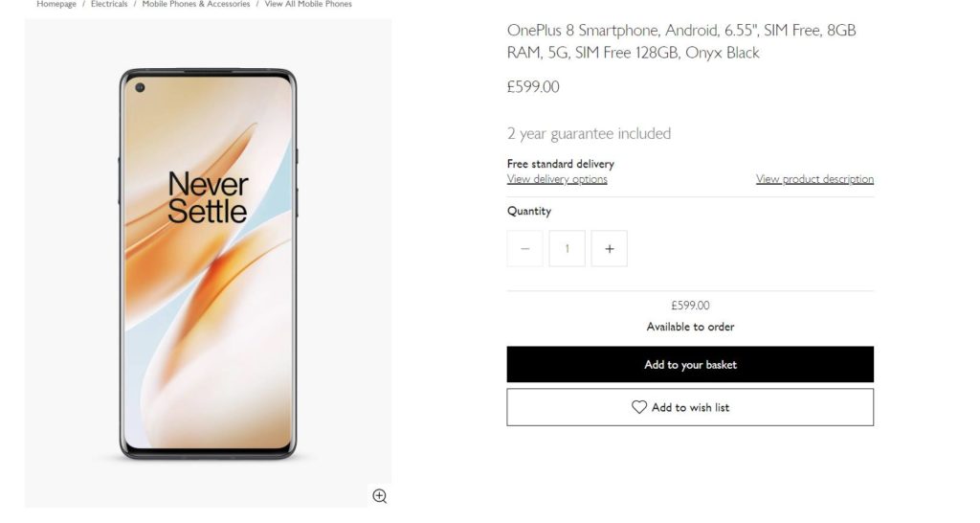Click the £599.00 total above Available to order

pyautogui.click(x=690, y=306)
